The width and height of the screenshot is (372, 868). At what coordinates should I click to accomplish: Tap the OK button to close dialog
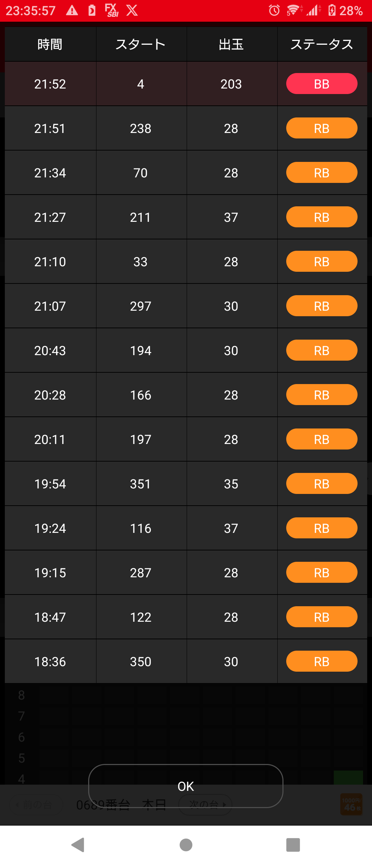(x=186, y=786)
